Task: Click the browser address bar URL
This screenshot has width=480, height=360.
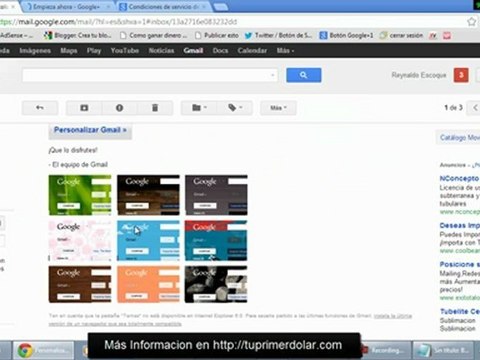Action: click(x=118, y=22)
